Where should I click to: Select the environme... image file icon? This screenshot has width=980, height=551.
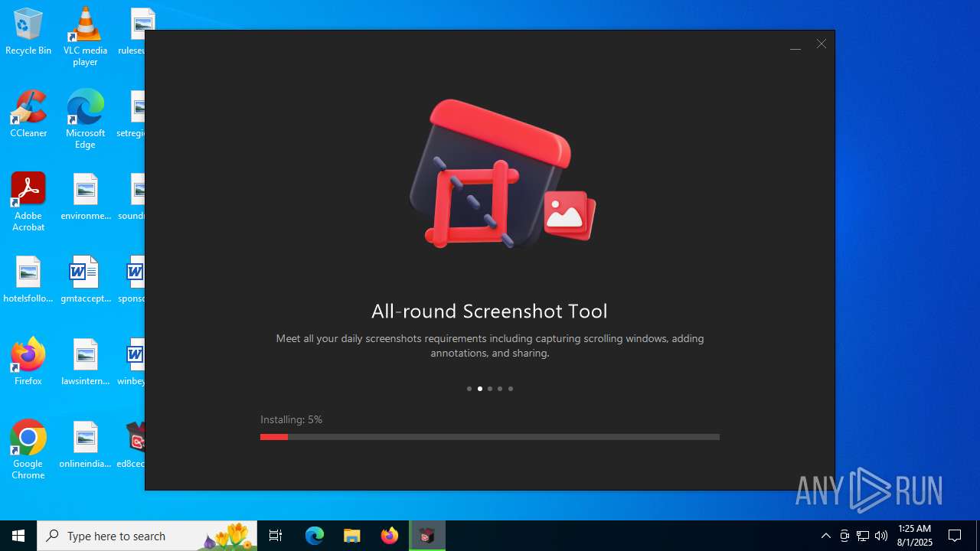pyautogui.click(x=86, y=197)
